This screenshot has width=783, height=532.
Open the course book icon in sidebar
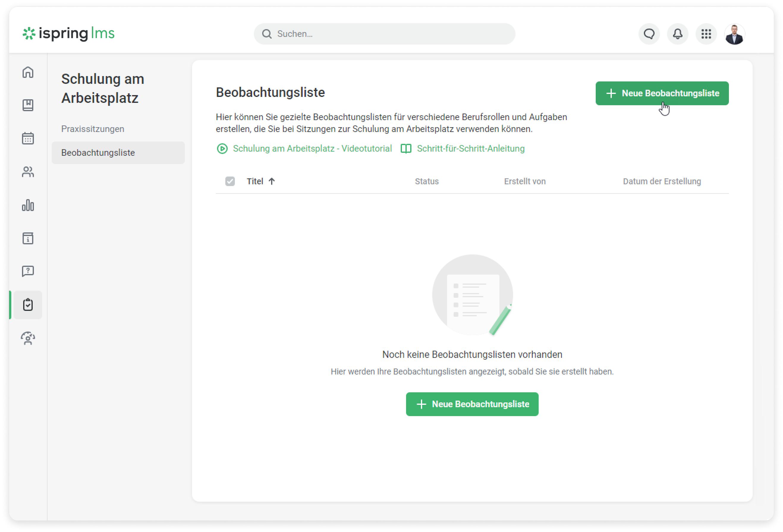pyautogui.click(x=28, y=105)
